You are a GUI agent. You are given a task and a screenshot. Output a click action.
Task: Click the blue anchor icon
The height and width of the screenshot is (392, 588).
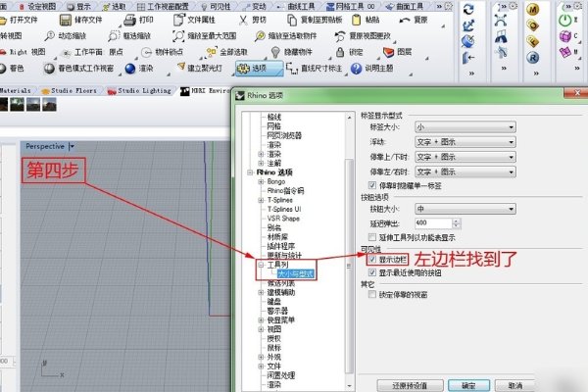[468, 25]
